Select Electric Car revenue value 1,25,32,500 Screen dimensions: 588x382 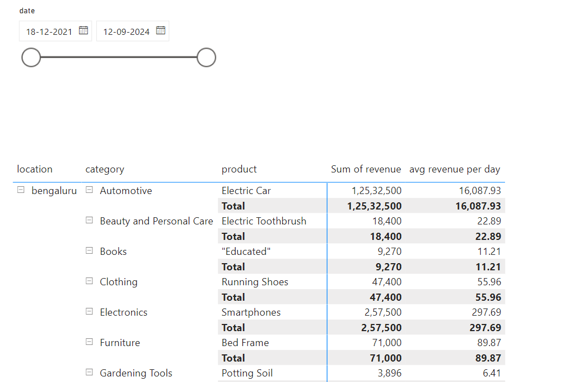[377, 191]
